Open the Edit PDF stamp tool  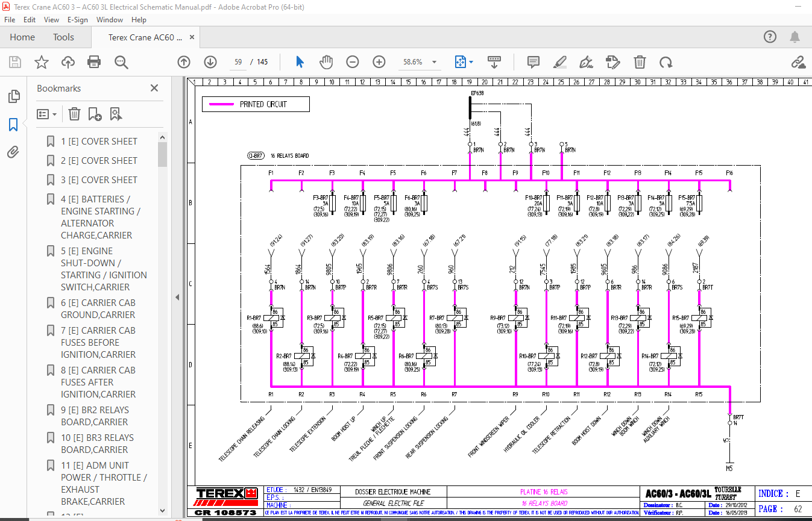coord(613,61)
